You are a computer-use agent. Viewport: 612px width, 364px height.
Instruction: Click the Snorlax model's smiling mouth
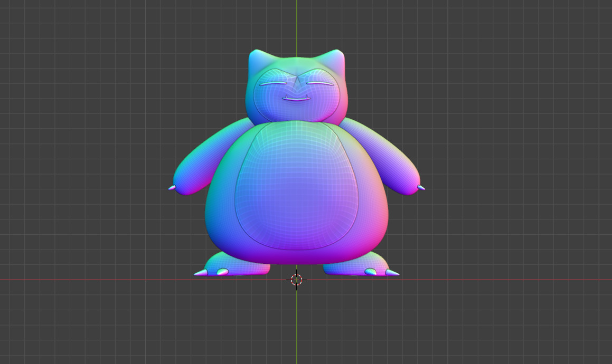[296, 98]
